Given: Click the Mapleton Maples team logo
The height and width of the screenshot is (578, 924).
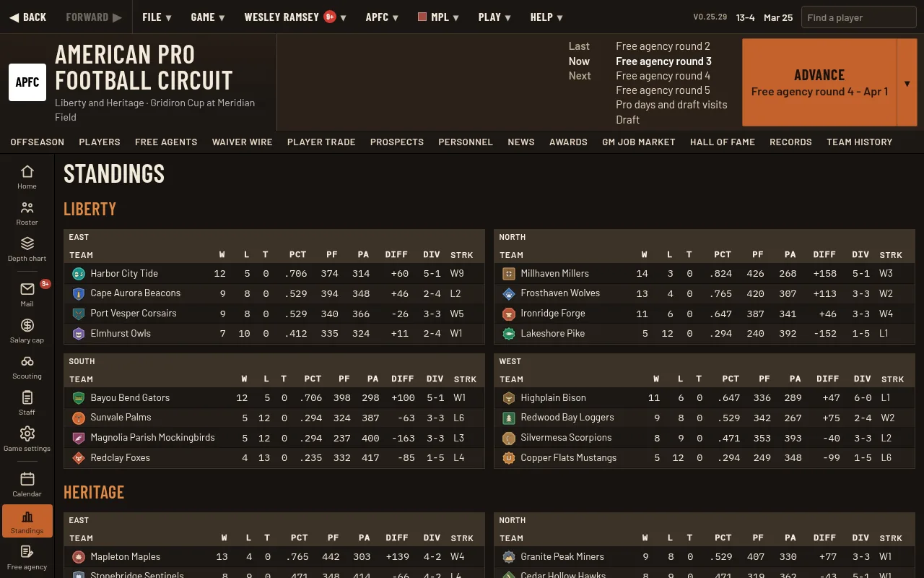Looking at the screenshot, I should pos(79,557).
